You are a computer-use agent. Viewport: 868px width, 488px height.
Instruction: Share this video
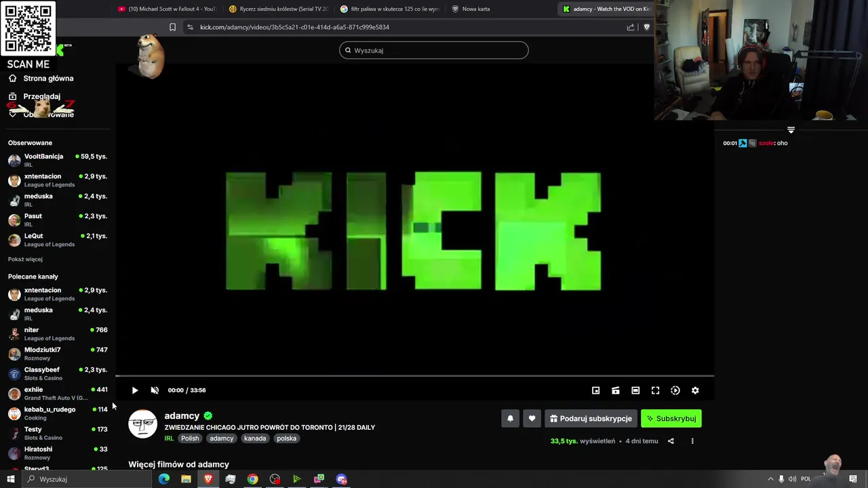[x=671, y=441]
